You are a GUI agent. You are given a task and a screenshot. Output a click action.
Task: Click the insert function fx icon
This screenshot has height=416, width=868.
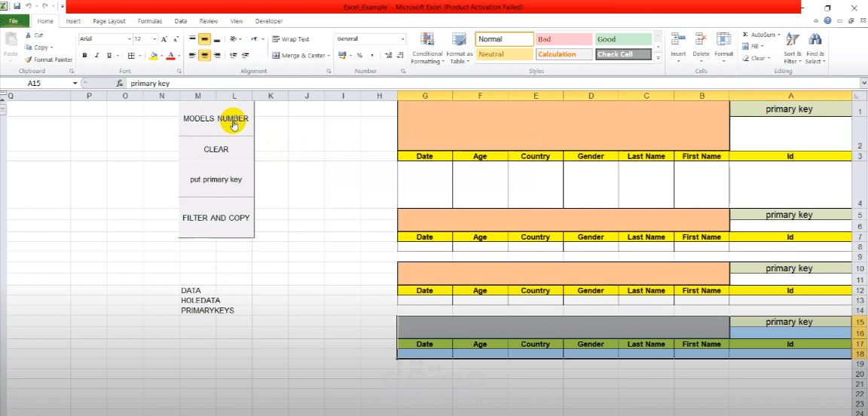click(119, 83)
